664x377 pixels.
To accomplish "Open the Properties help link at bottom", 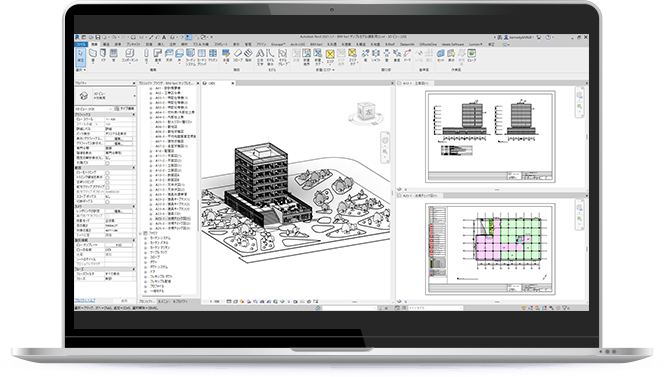I will pos(85,300).
